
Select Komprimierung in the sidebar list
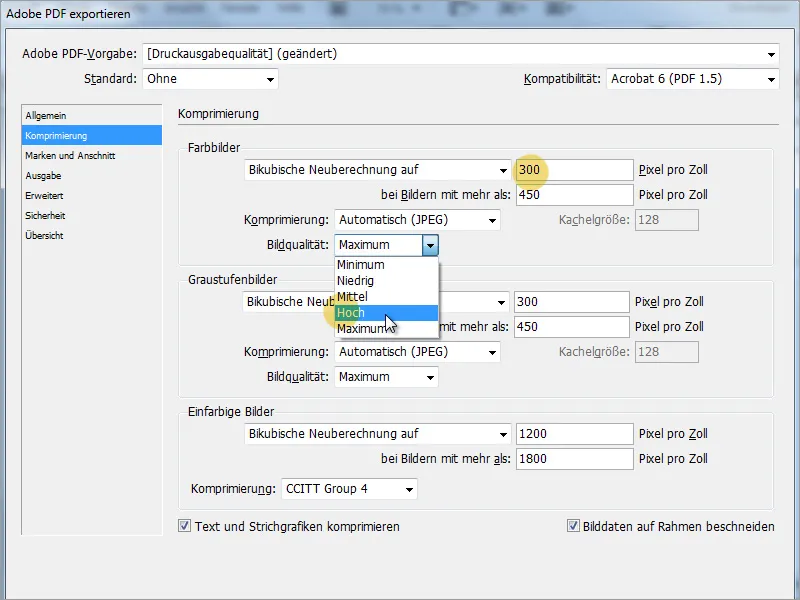pyautogui.click(x=92, y=136)
